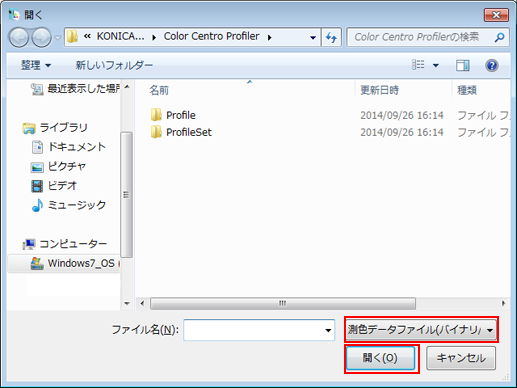Select ビデオ library
The height and width of the screenshot is (388, 517).
tap(54, 186)
